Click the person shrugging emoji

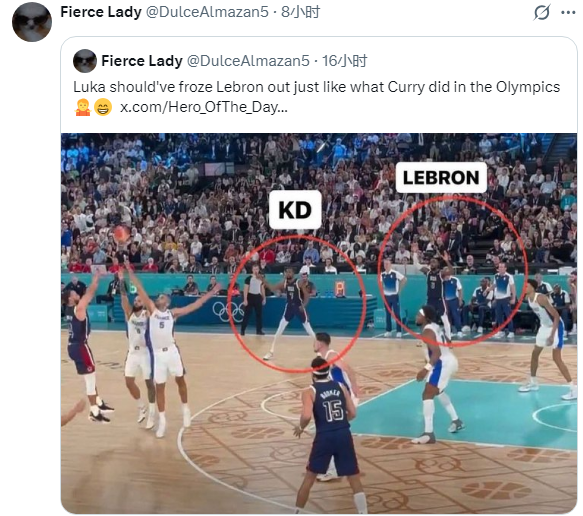pos(83,107)
